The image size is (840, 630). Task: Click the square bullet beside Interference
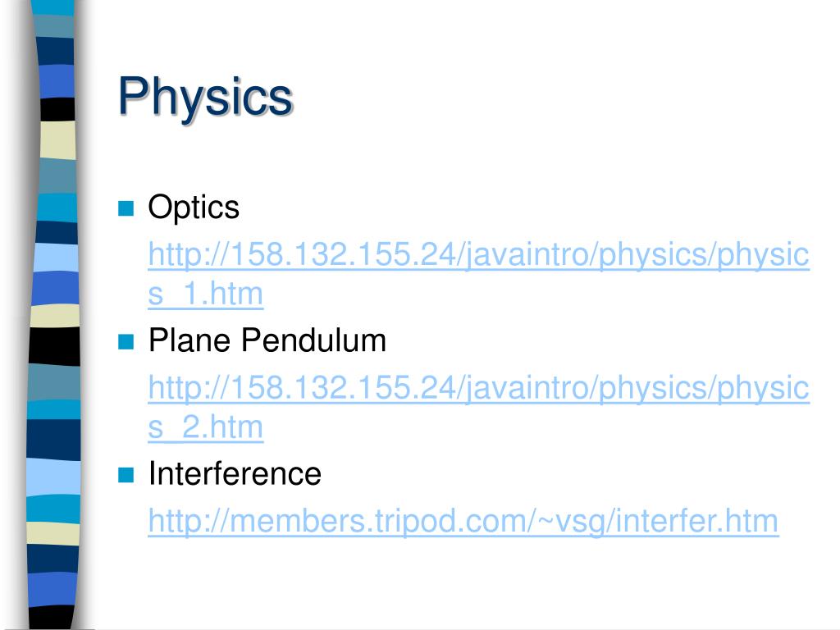(126, 475)
